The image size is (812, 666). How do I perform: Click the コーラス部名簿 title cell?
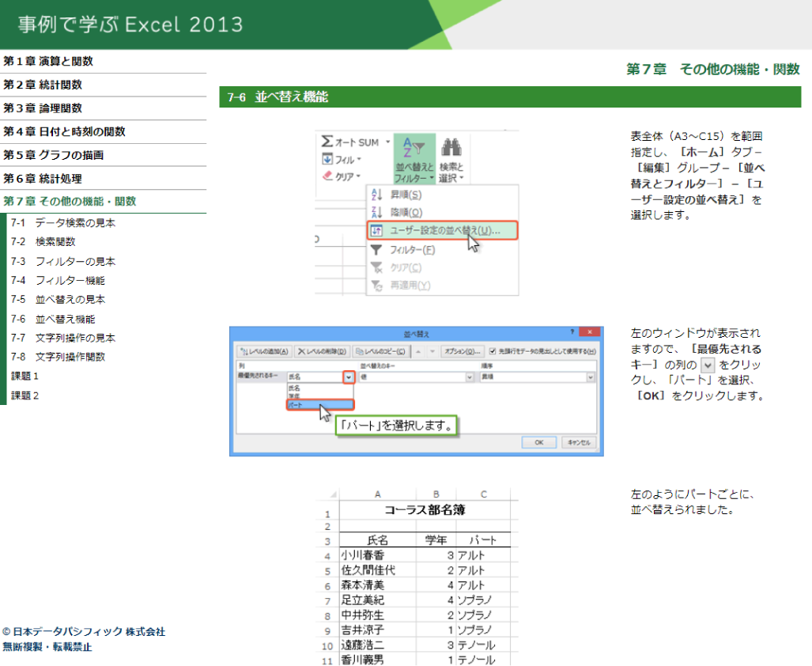[x=425, y=510]
